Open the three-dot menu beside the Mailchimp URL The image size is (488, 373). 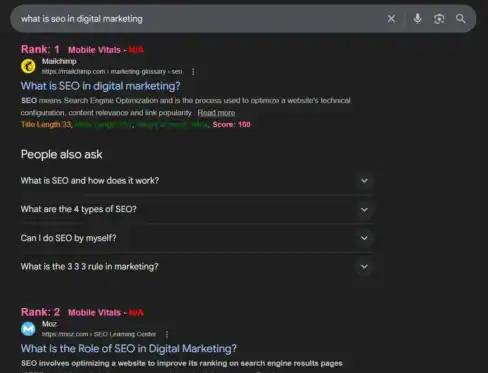(x=193, y=72)
